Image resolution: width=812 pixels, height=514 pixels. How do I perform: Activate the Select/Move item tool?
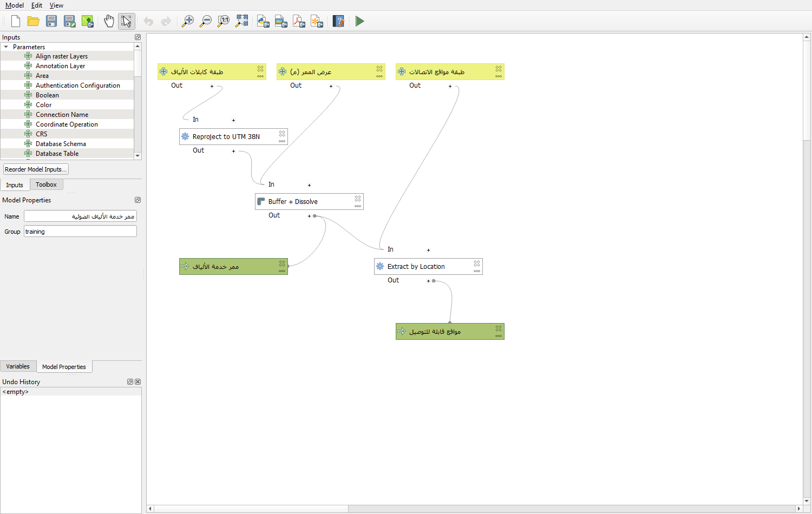(x=127, y=21)
